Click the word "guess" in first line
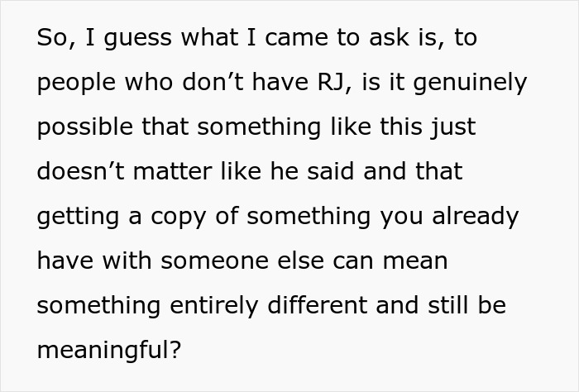Image resolution: width=579 pixels, height=392 pixels. [x=138, y=39]
